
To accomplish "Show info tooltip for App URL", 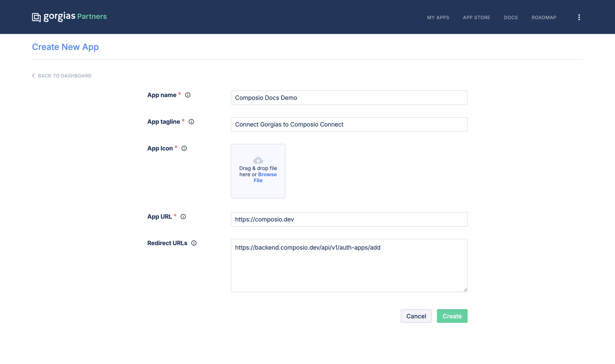I will coord(183,217).
